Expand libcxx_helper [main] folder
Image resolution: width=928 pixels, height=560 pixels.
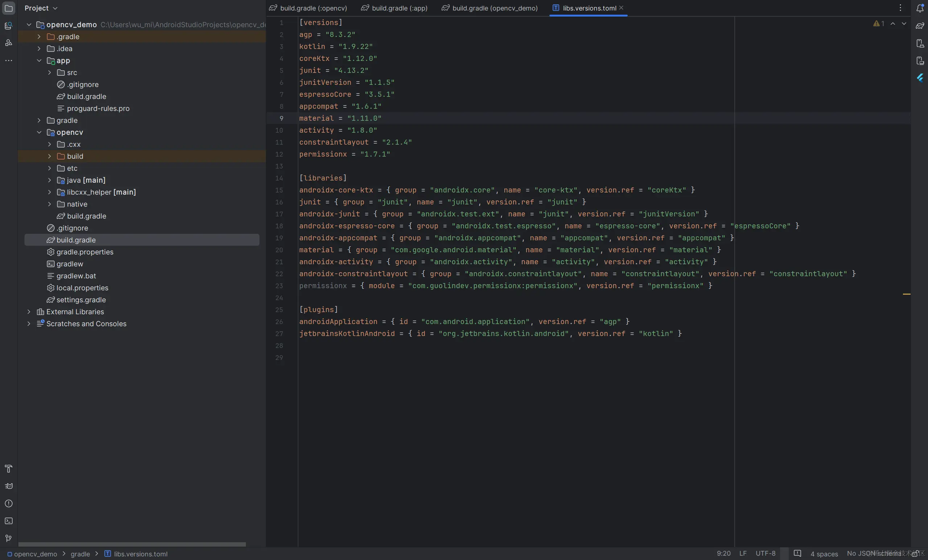pyautogui.click(x=49, y=192)
